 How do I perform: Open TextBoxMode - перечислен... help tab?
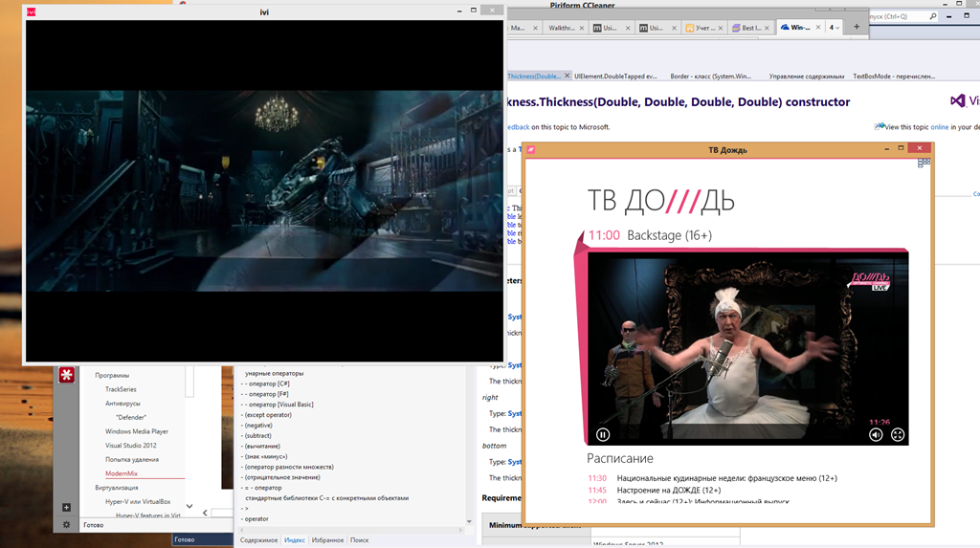click(894, 77)
